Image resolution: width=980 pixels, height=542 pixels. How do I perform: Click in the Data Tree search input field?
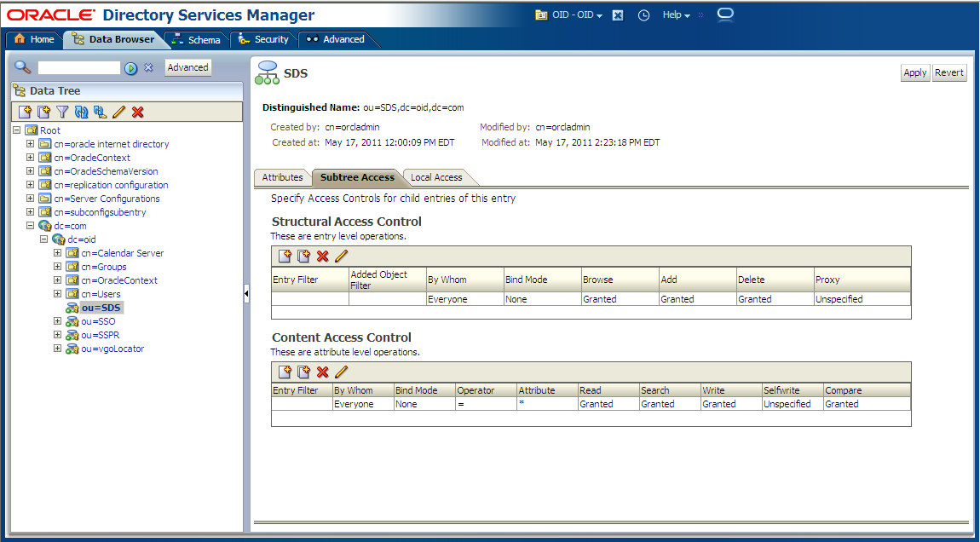(78, 67)
